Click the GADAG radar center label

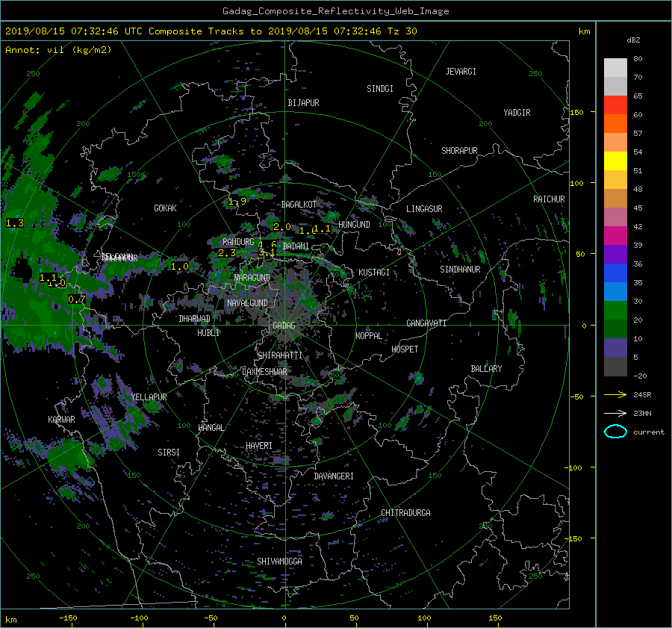(284, 326)
